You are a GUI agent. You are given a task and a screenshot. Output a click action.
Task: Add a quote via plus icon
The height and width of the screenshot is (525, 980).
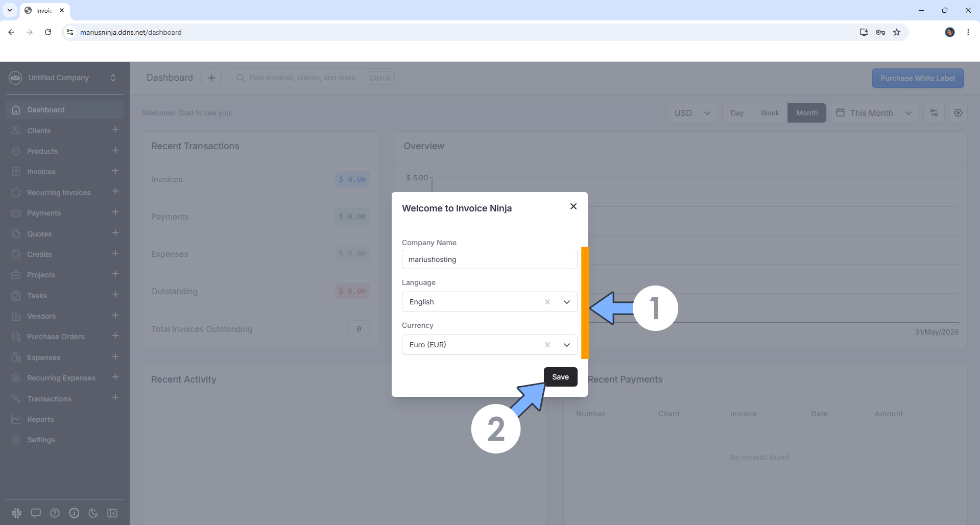(115, 233)
